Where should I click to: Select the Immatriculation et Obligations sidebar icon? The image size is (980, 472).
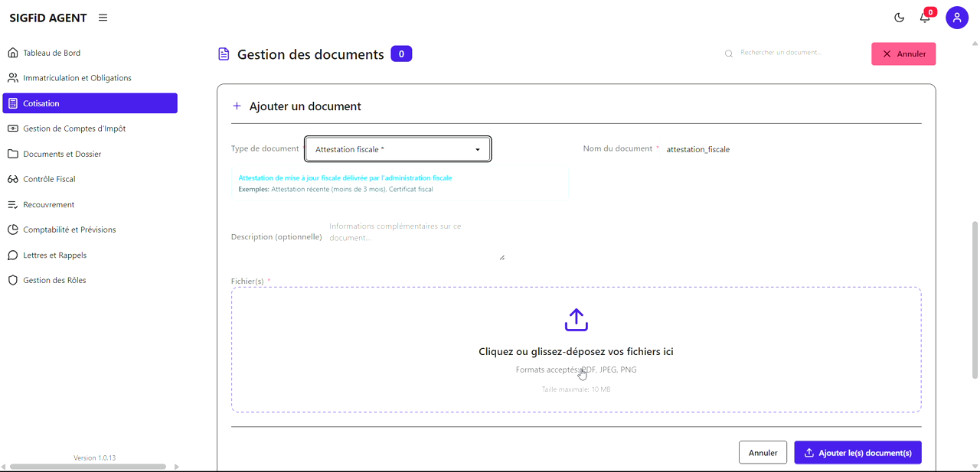tap(12, 77)
